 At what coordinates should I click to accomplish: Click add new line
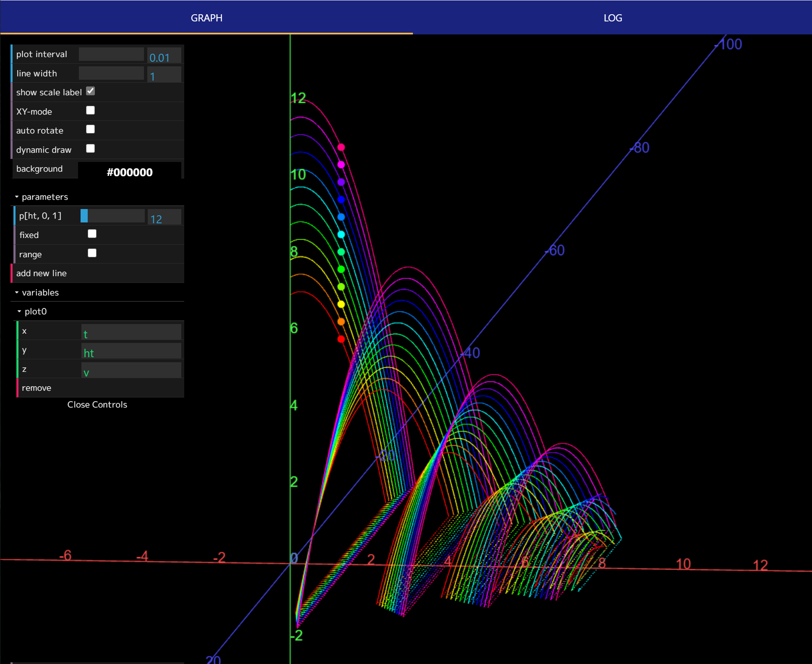coord(42,273)
